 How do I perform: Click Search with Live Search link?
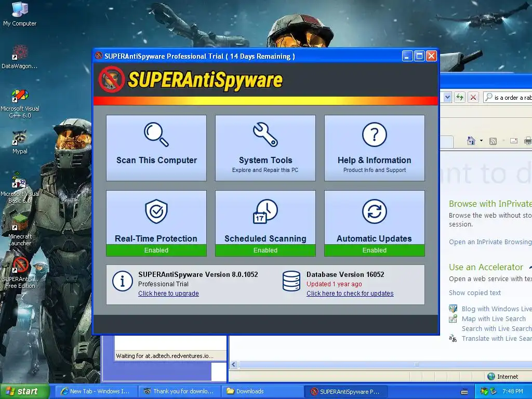[x=497, y=328]
